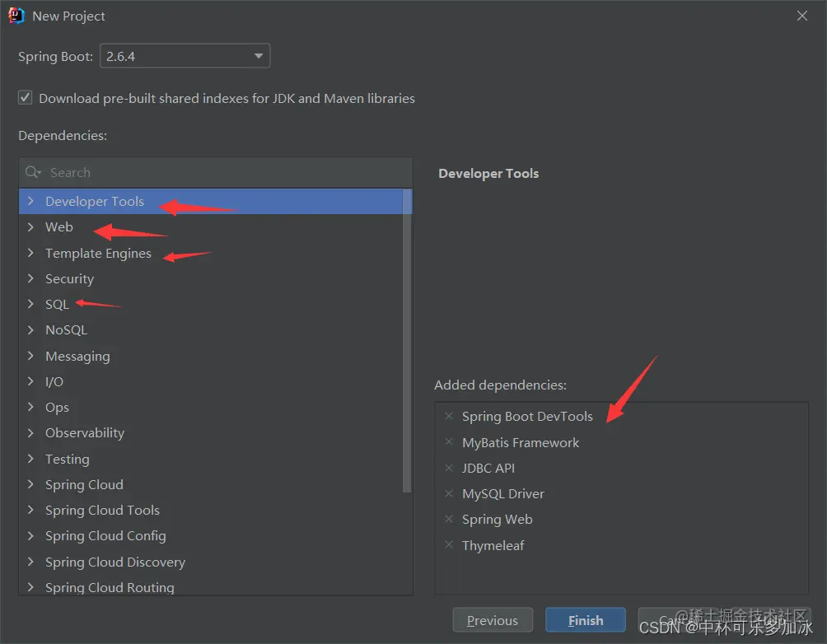Select the NoSQL tree row
The height and width of the screenshot is (644, 827).
pyautogui.click(x=210, y=329)
